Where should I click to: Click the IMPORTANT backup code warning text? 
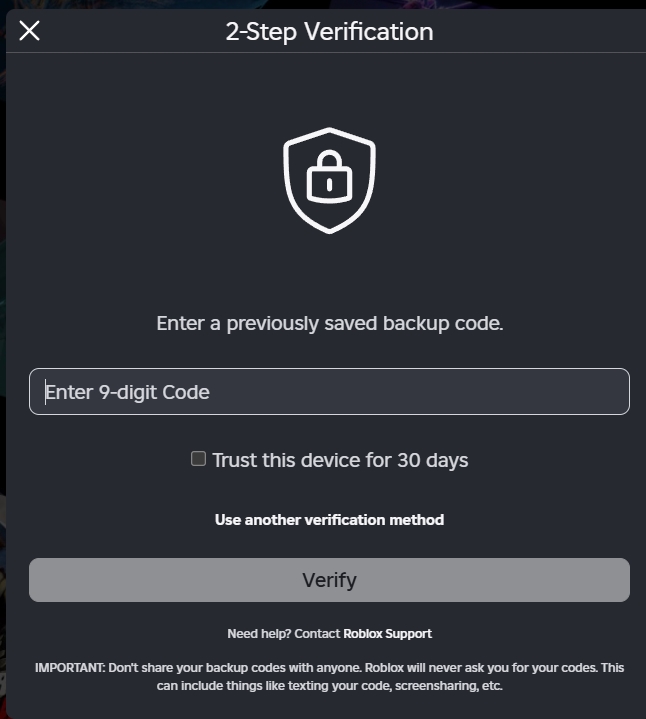(329, 677)
